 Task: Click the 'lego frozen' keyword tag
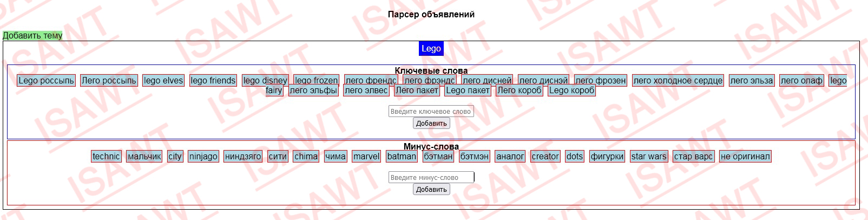317,80
